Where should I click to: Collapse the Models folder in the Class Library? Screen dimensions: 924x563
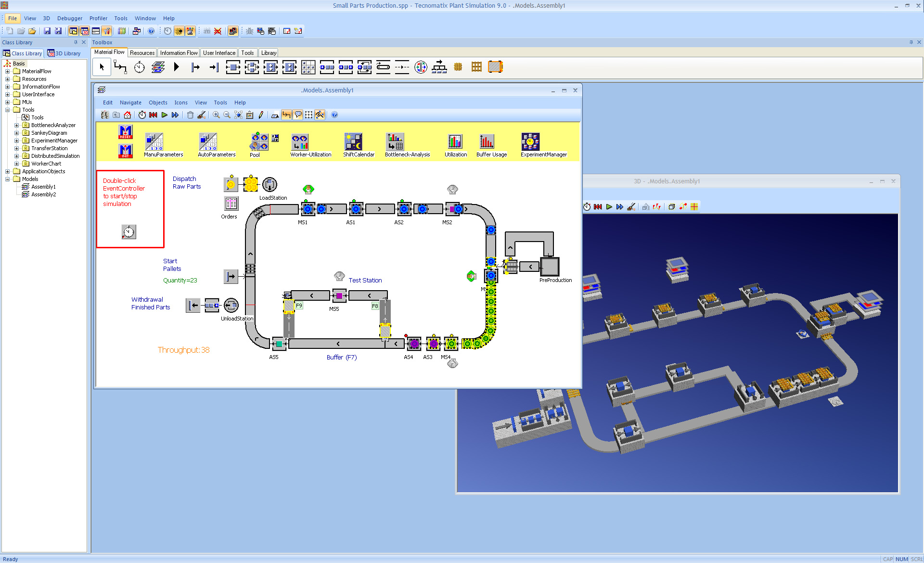pyautogui.click(x=7, y=179)
